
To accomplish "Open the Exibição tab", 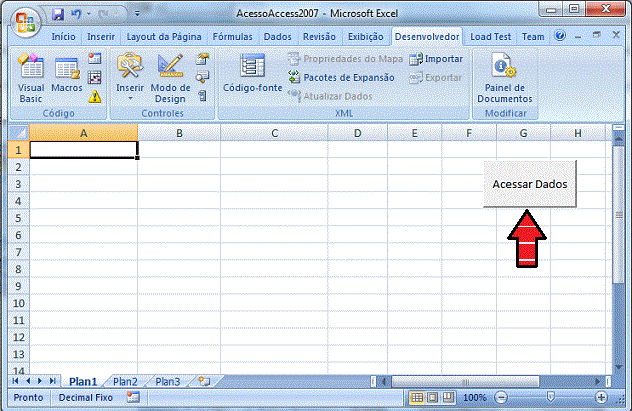I will [x=366, y=37].
